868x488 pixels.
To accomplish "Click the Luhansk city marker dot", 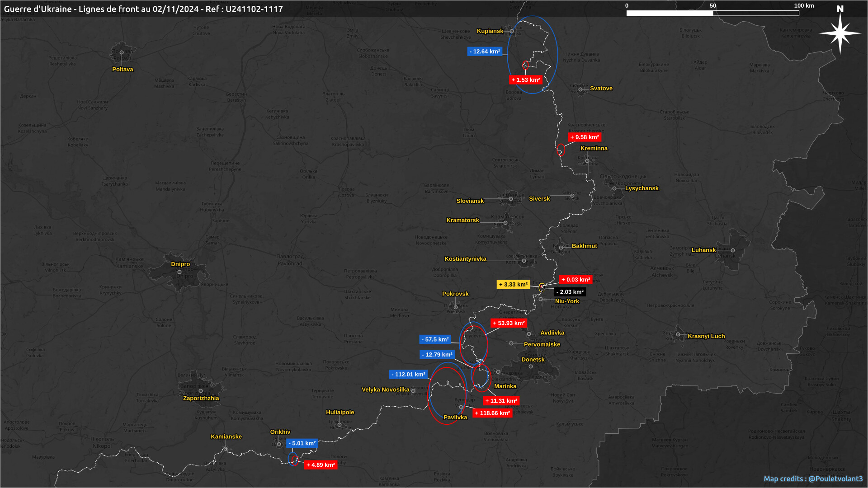I will [733, 250].
